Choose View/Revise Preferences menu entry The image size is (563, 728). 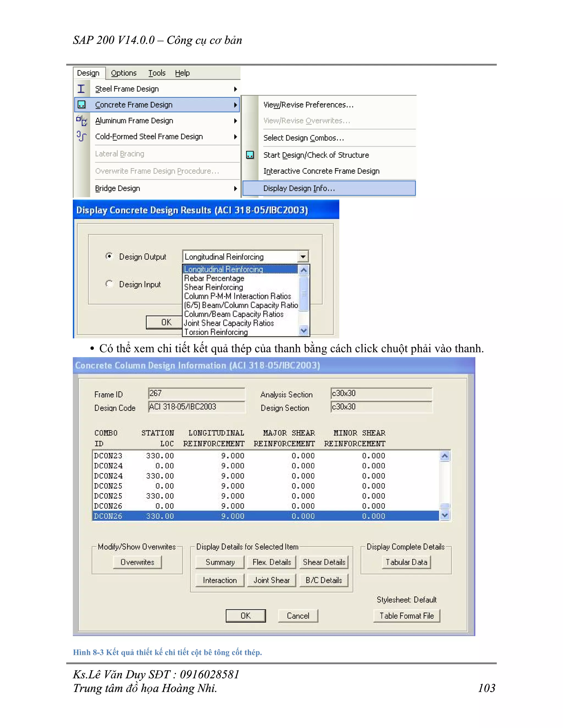[x=329, y=105]
